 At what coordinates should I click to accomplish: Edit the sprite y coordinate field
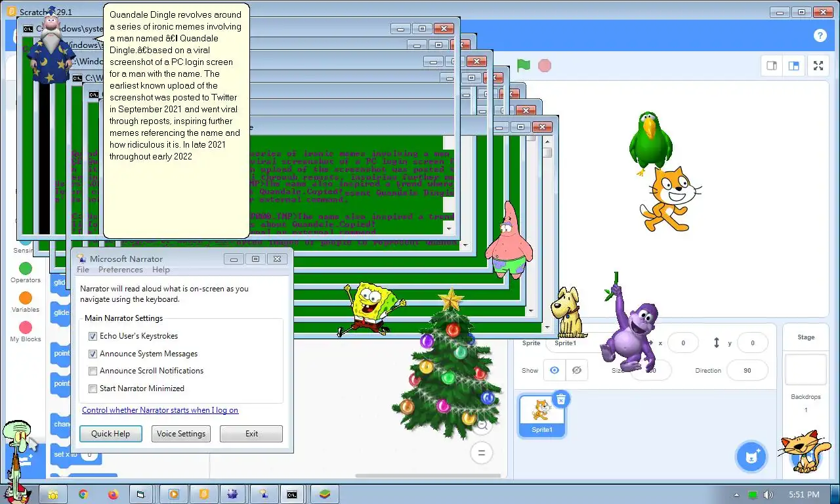[752, 343]
